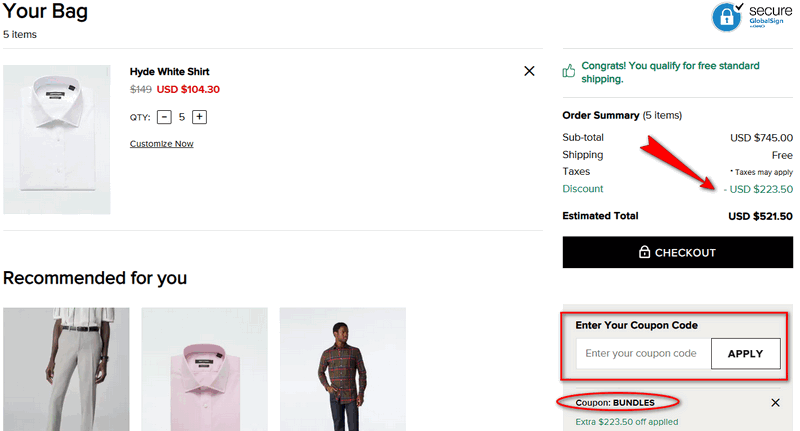800x431 pixels.
Task: Click the quantity value 5
Action: tap(182, 117)
